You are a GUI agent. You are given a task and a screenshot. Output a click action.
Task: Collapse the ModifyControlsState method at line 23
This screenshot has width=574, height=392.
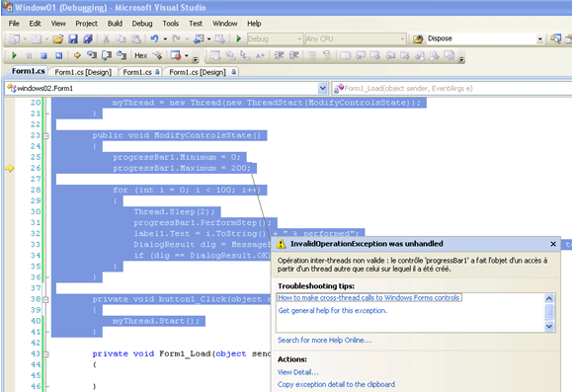click(x=45, y=136)
